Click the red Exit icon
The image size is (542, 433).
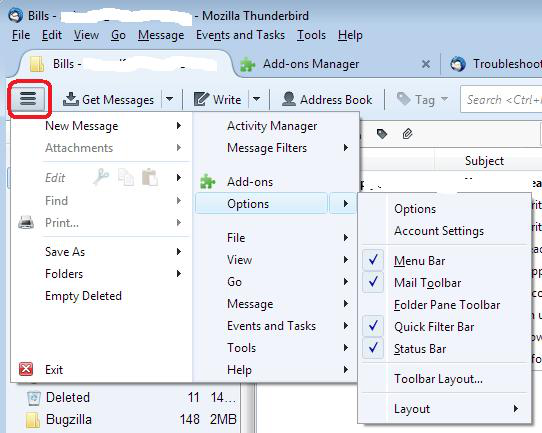pyautogui.click(x=26, y=369)
